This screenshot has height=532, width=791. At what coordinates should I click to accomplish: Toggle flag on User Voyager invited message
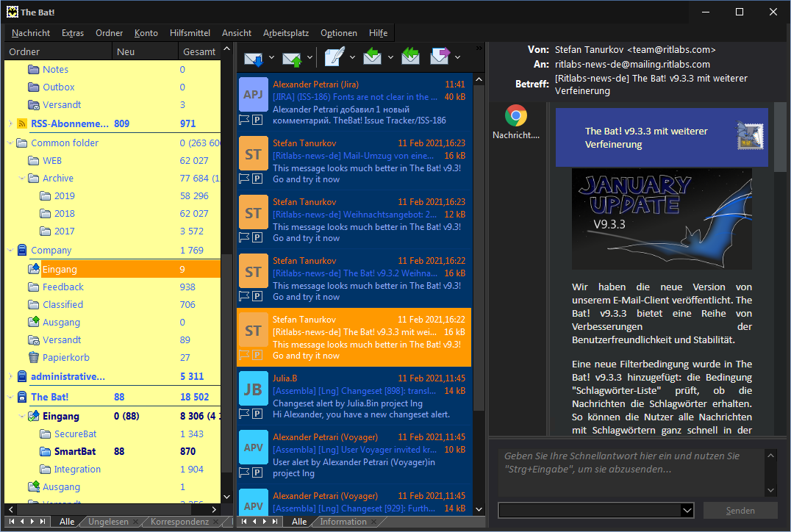(x=244, y=472)
